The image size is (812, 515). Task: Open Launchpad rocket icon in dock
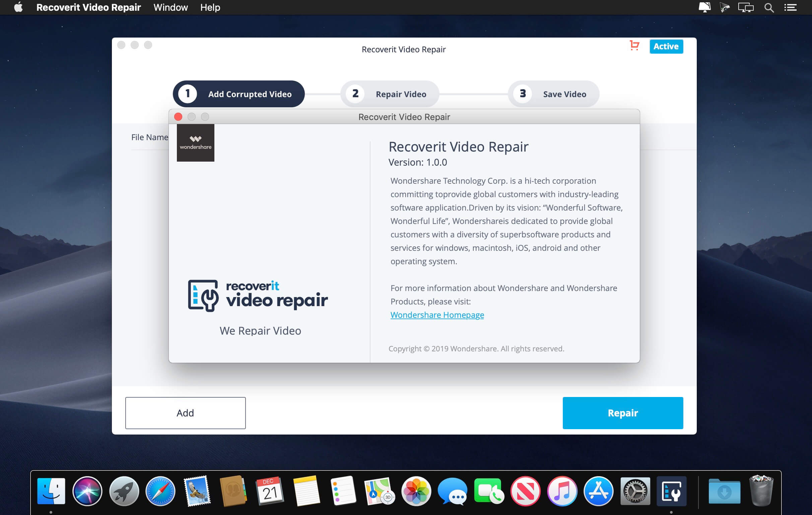[x=124, y=491]
